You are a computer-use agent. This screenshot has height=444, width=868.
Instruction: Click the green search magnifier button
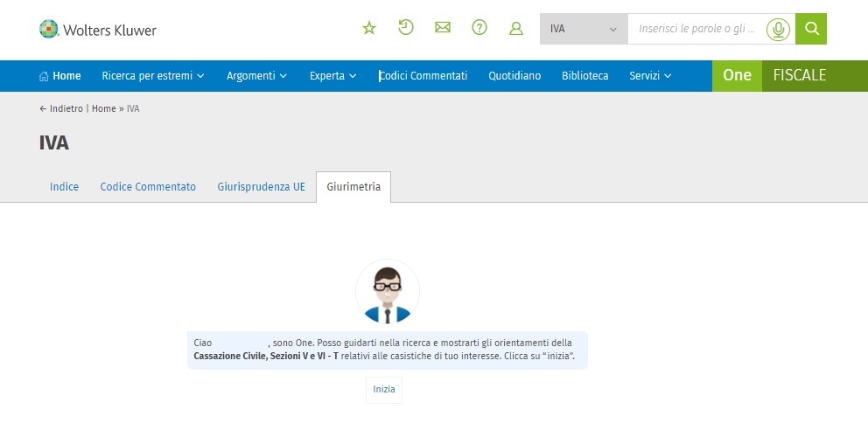pos(811,29)
